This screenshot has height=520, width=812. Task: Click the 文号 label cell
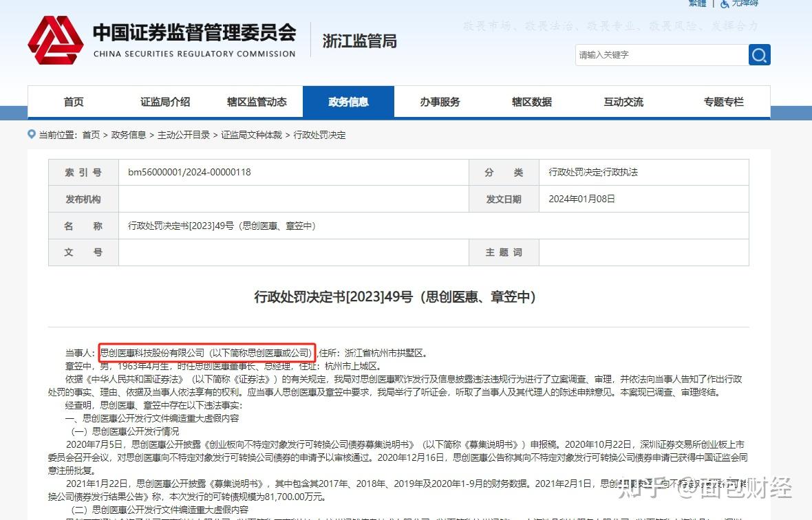[x=83, y=252]
